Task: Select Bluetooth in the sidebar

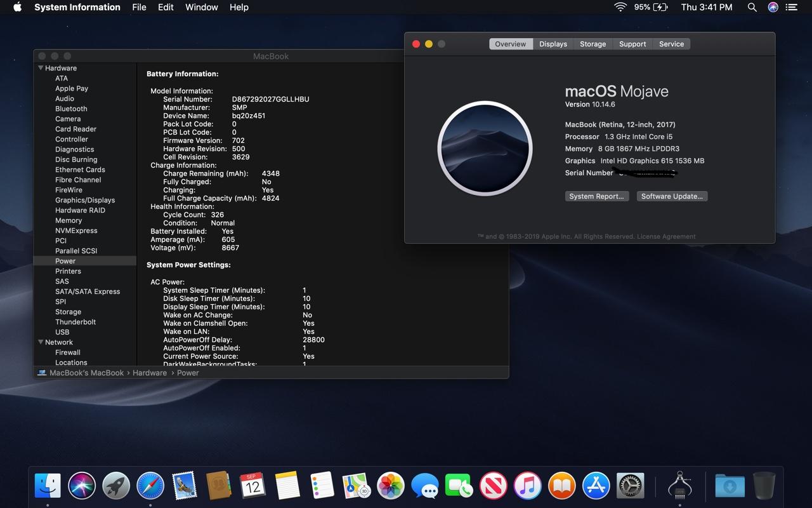Action: coord(71,109)
